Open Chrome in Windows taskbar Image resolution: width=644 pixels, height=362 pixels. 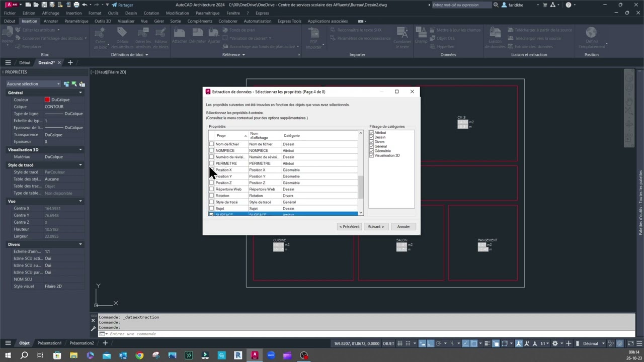tap(139, 355)
